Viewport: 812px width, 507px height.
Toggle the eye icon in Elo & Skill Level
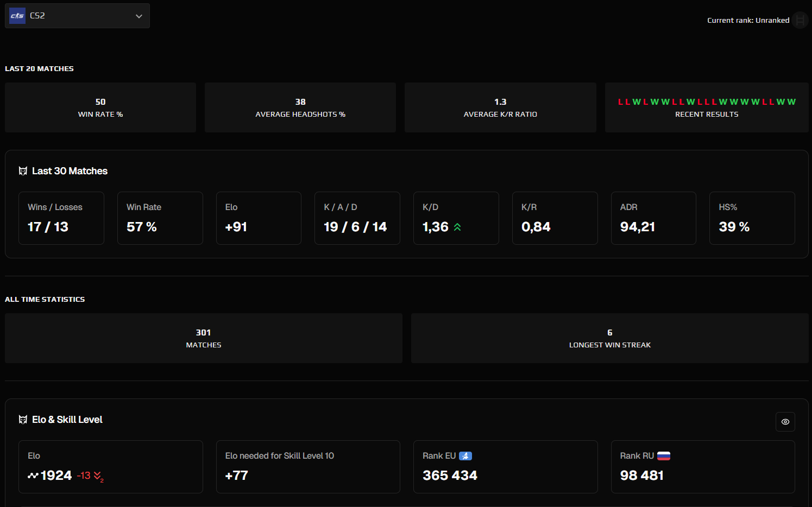coord(785,422)
